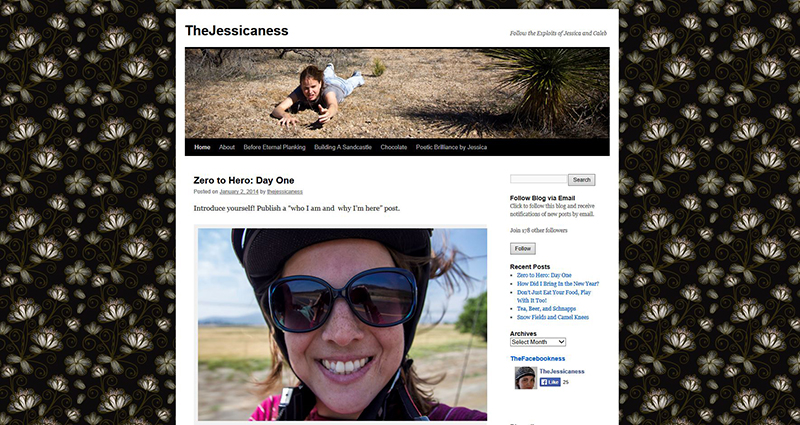Open the Chocolate menu item
800x425 pixels.
point(393,147)
